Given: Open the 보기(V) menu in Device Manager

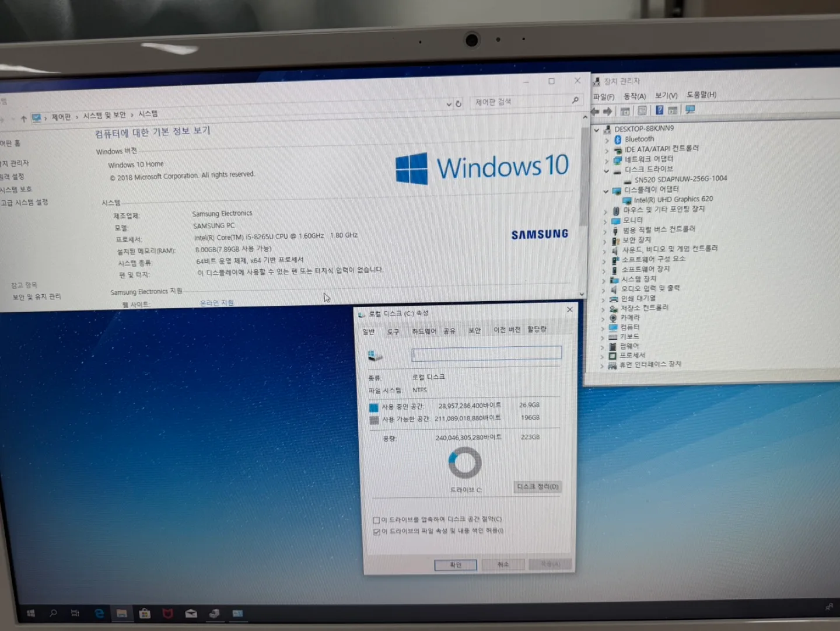Looking at the screenshot, I should point(666,95).
